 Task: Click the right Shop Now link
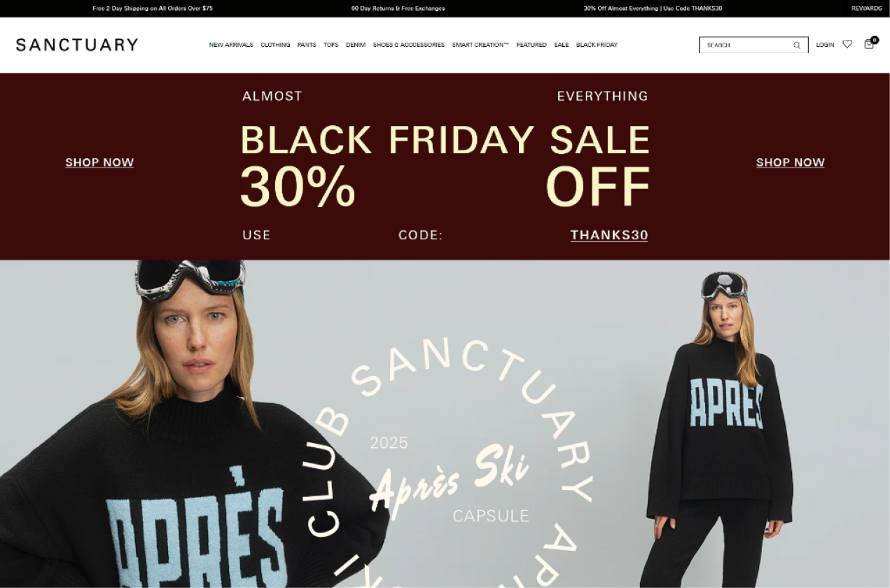(791, 162)
